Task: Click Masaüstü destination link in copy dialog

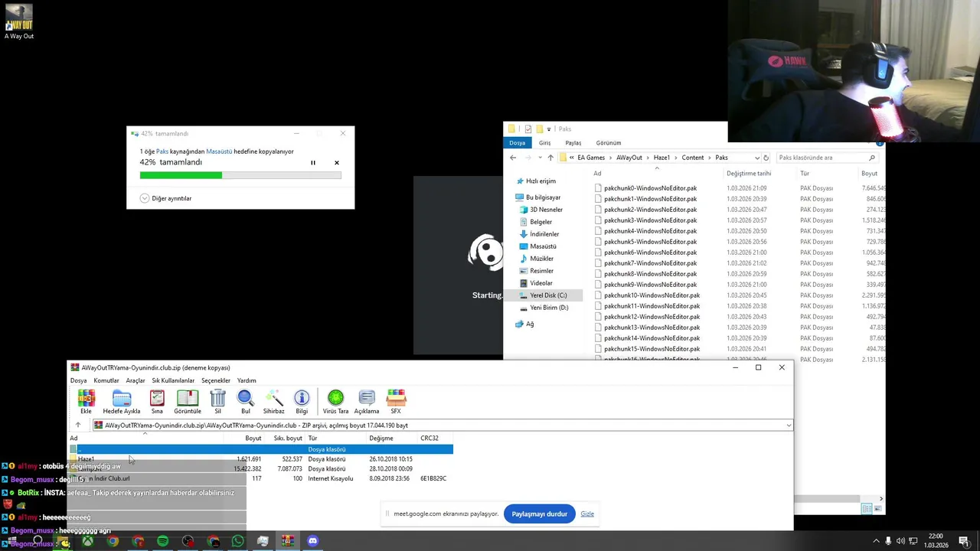Action: point(219,152)
